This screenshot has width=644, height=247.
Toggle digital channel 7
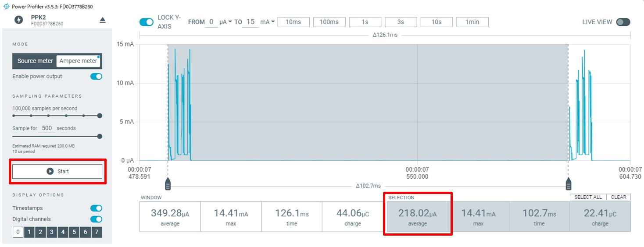coord(97,232)
